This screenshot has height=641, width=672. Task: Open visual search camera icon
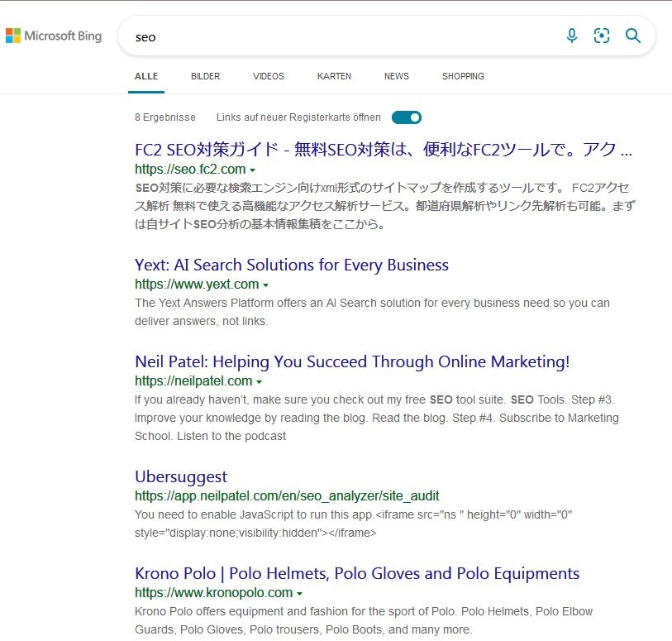[x=602, y=36]
